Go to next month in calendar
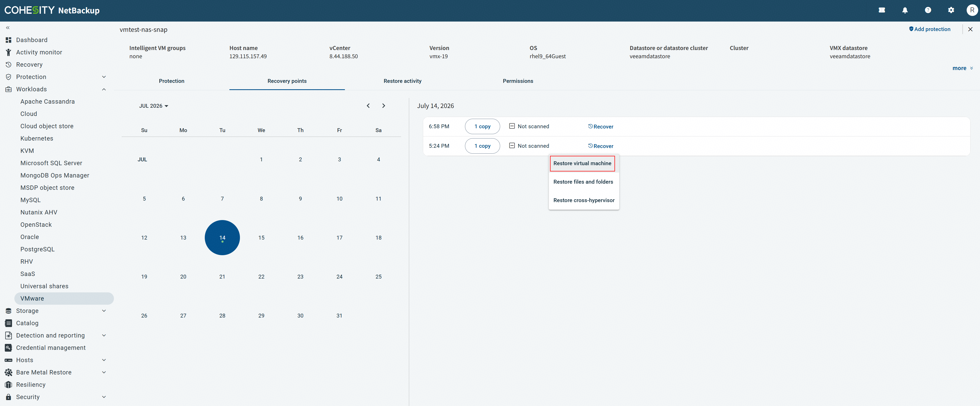 [383, 106]
